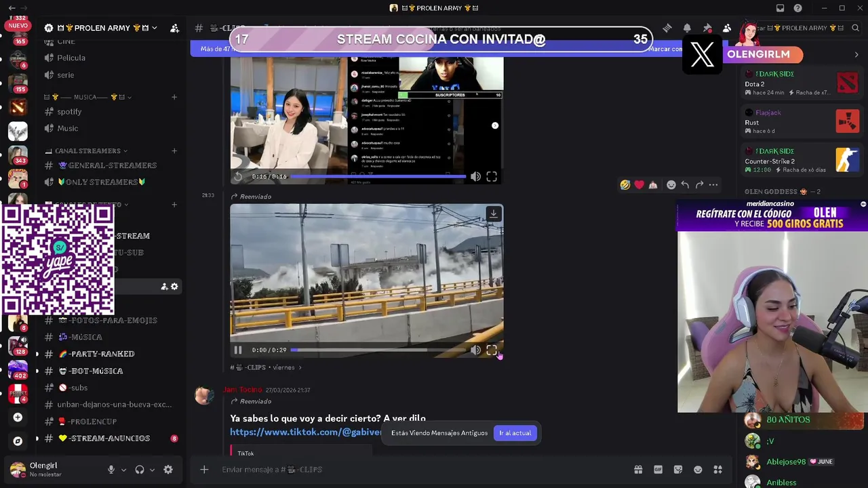Image resolution: width=868 pixels, height=488 pixels.
Task: Open User Settings gear
Action: (x=168, y=470)
